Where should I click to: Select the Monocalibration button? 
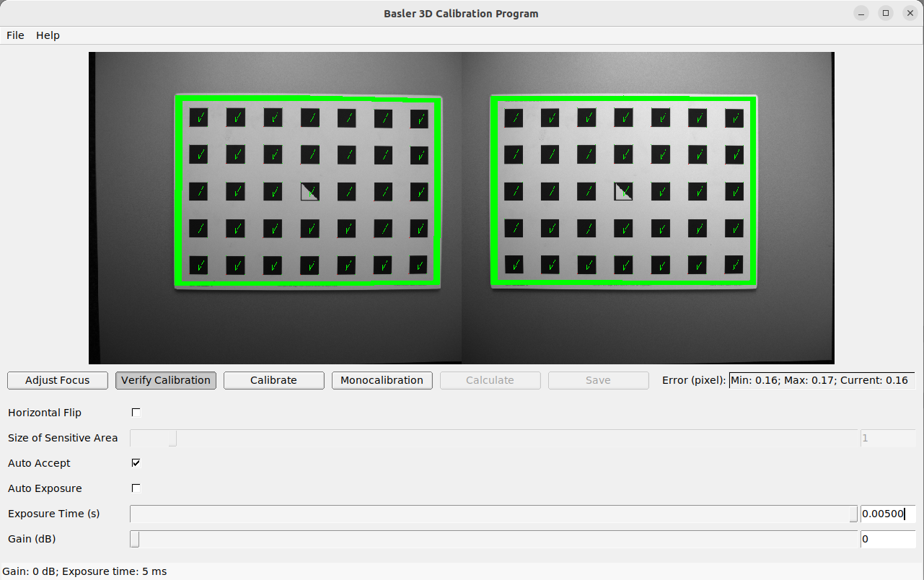[x=382, y=380]
